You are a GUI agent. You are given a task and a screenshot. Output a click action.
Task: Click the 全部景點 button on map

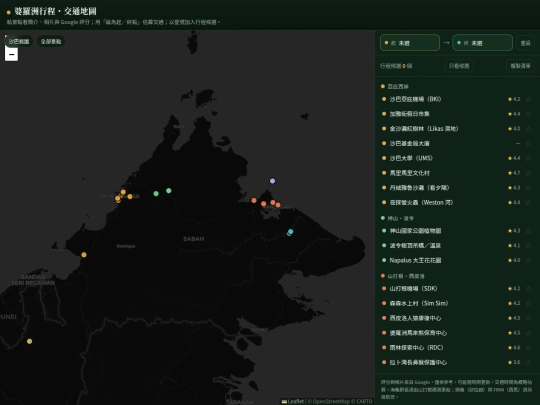pyautogui.click(x=51, y=41)
